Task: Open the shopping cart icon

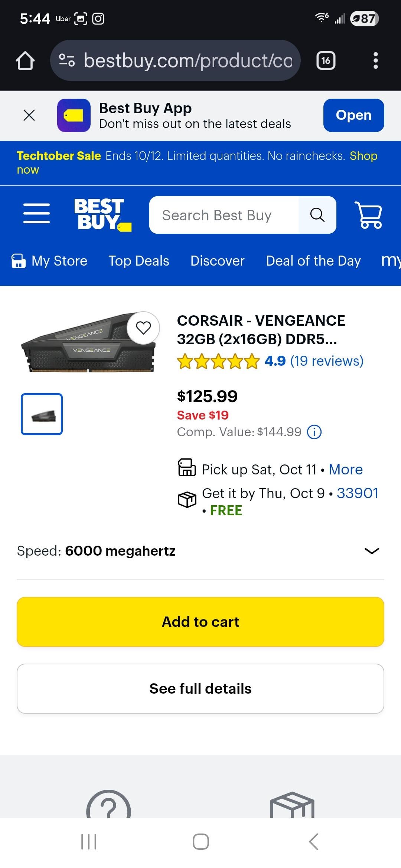Action: (x=368, y=215)
